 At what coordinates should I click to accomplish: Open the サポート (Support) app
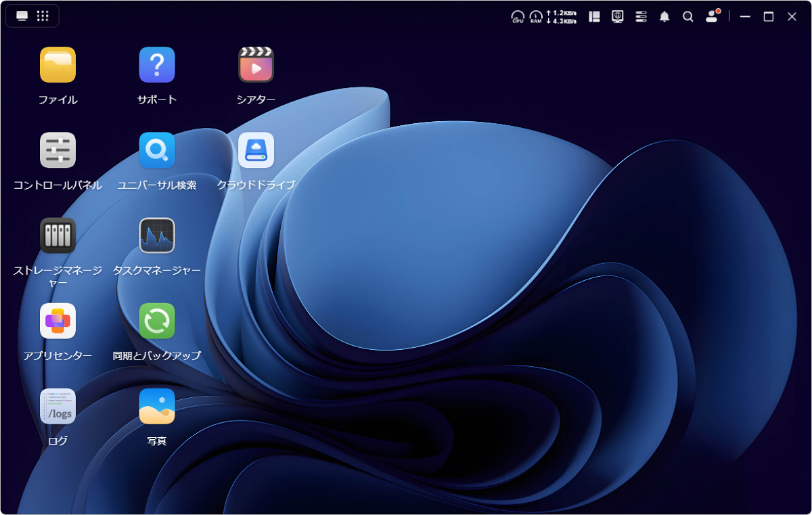point(157,65)
